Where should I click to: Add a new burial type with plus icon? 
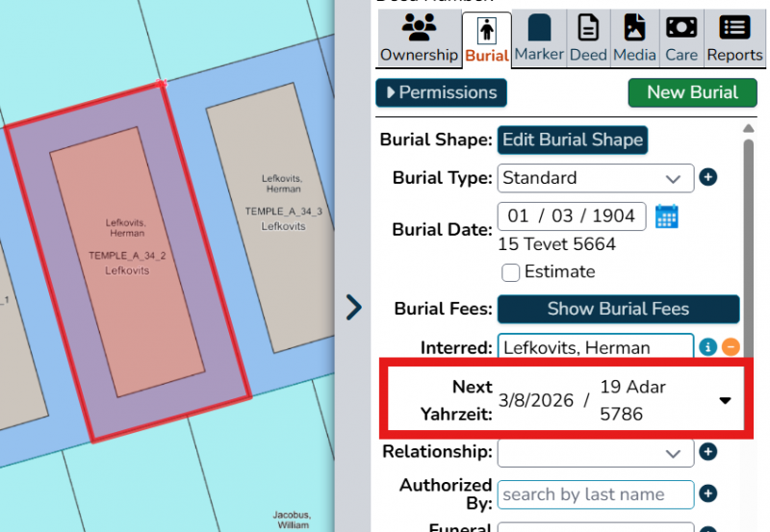[707, 177]
